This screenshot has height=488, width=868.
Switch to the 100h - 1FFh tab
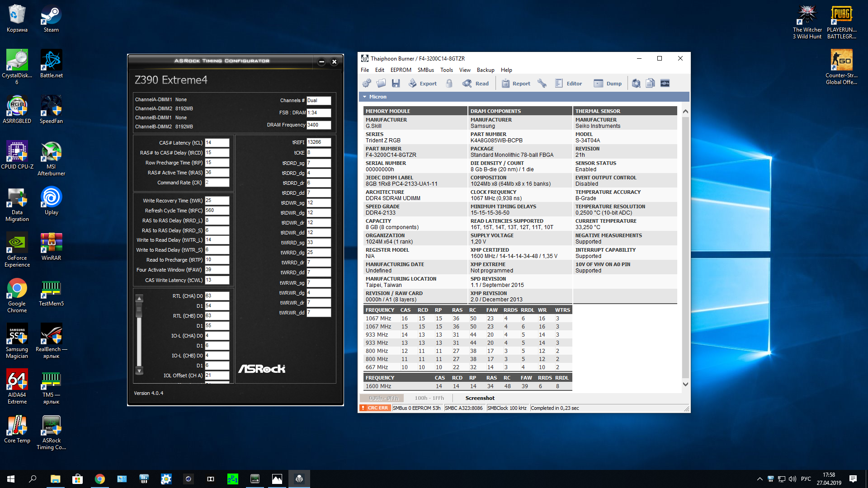[x=429, y=398]
